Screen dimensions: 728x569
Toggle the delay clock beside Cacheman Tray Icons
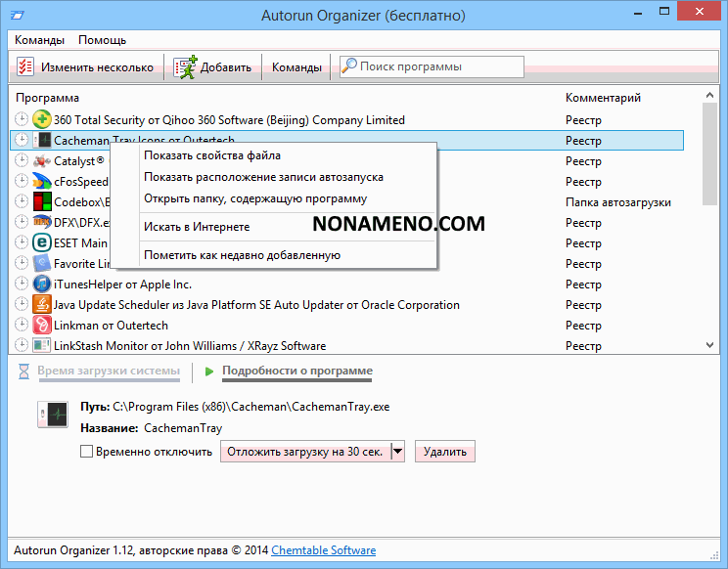click(x=23, y=141)
